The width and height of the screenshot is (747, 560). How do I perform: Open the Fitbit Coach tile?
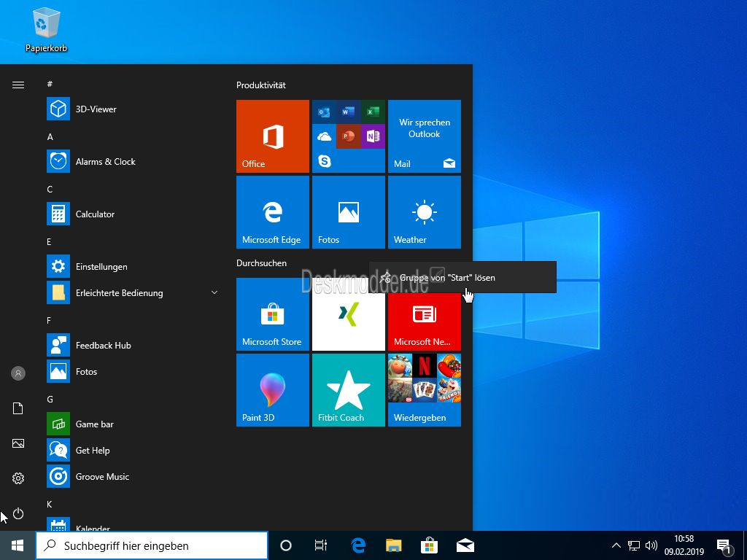(x=348, y=390)
